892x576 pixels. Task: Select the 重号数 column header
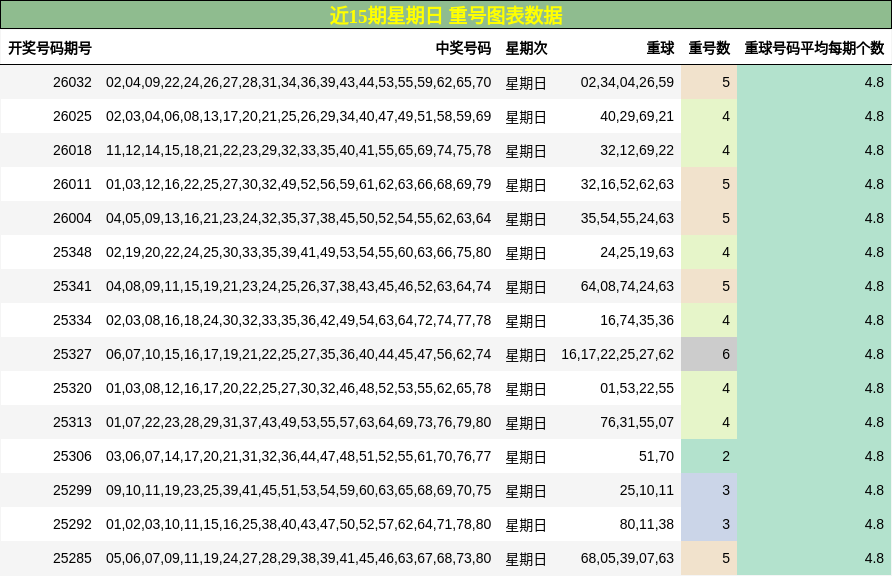click(x=707, y=47)
